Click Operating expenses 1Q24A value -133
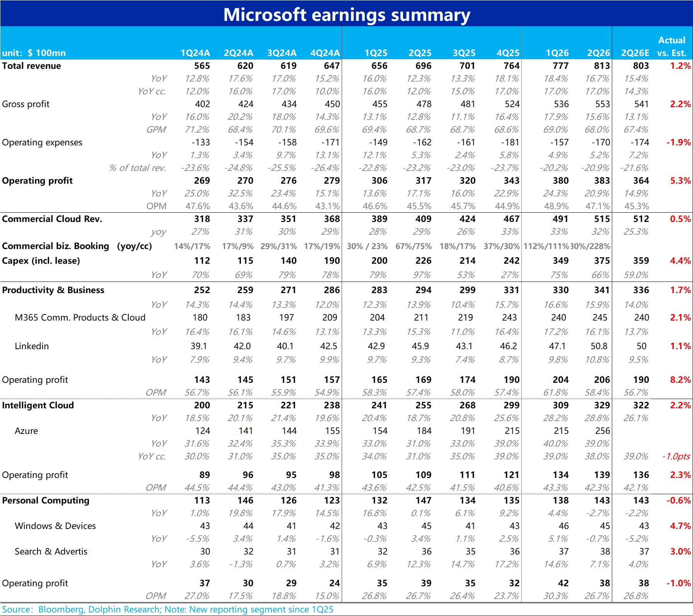 [201, 142]
